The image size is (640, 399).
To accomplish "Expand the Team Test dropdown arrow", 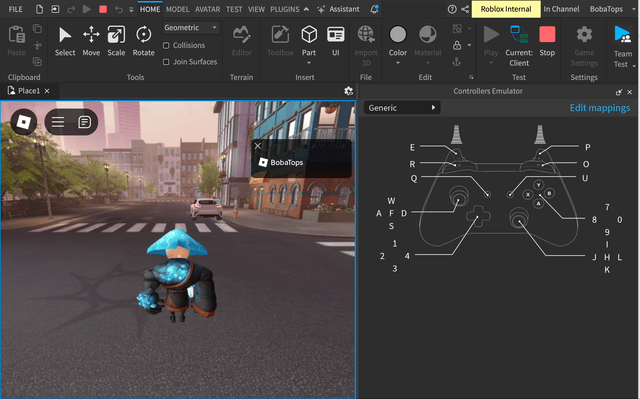I will pyautogui.click(x=634, y=65).
